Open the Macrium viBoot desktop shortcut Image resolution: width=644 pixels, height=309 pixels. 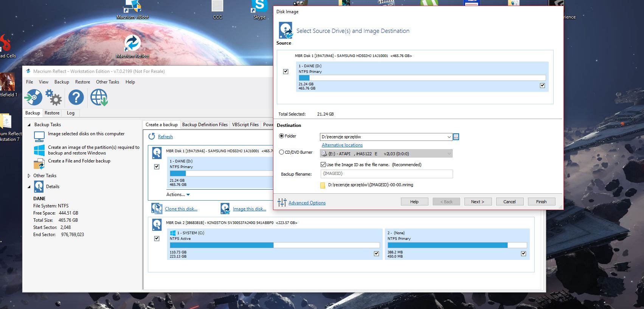click(x=133, y=10)
